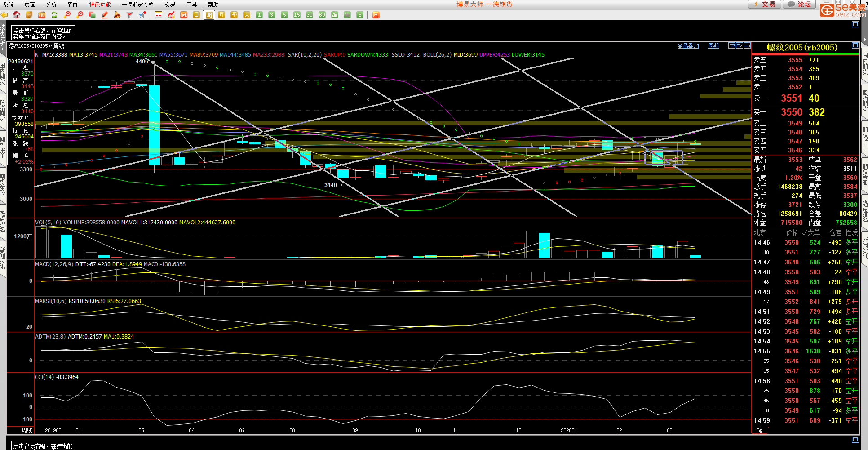Switch to daily period (日) chart
This screenshot has width=868, height=450.
[196, 15]
